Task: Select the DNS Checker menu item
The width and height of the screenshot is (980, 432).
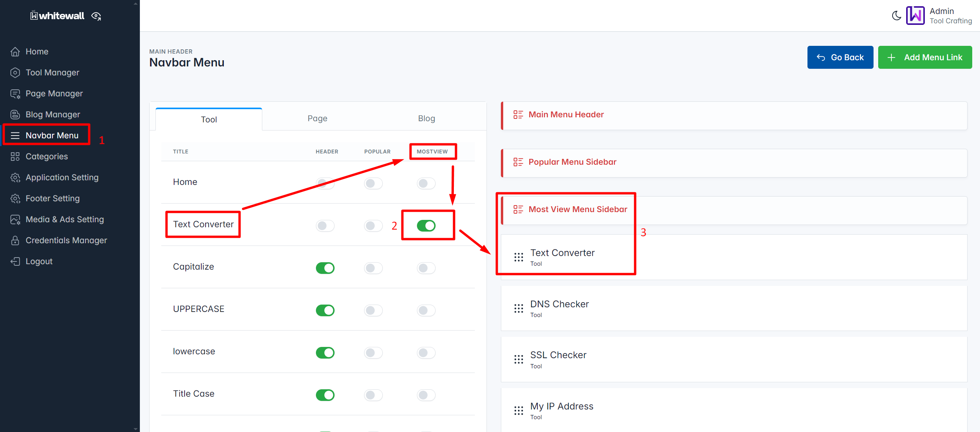Action: (x=734, y=308)
